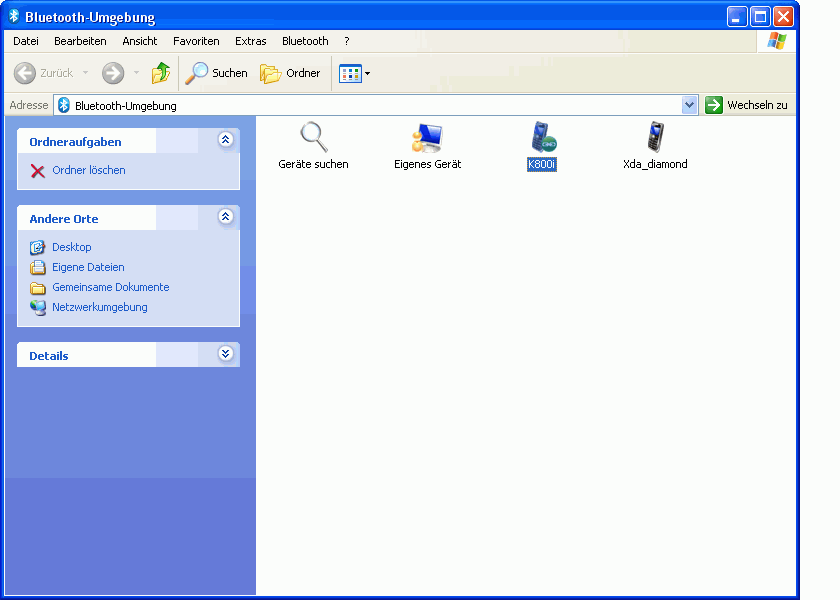Viewport: 840px width, 600px height.
Task: Click the Wechseln zu button
Action: pyautogui.click(x=747, y=106)
